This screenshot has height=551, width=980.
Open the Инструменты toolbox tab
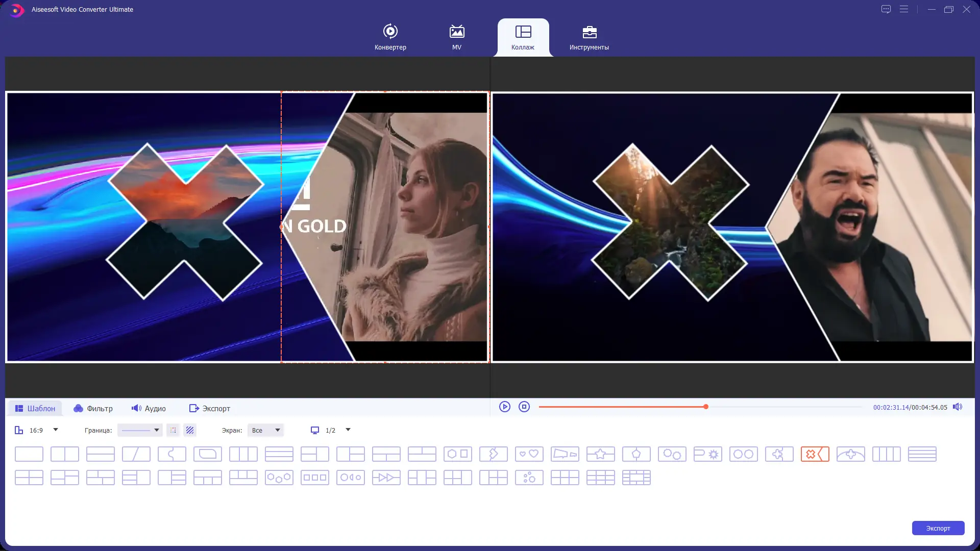[589, 37]
